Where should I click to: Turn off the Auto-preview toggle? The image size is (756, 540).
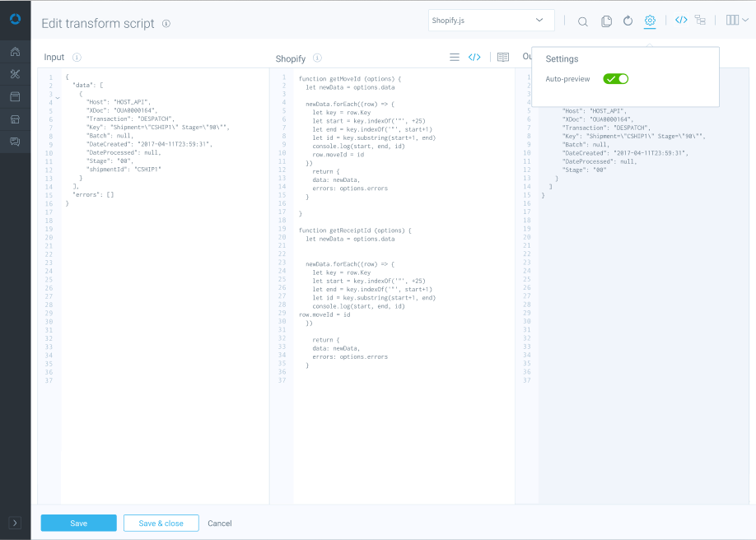(615, 79)
